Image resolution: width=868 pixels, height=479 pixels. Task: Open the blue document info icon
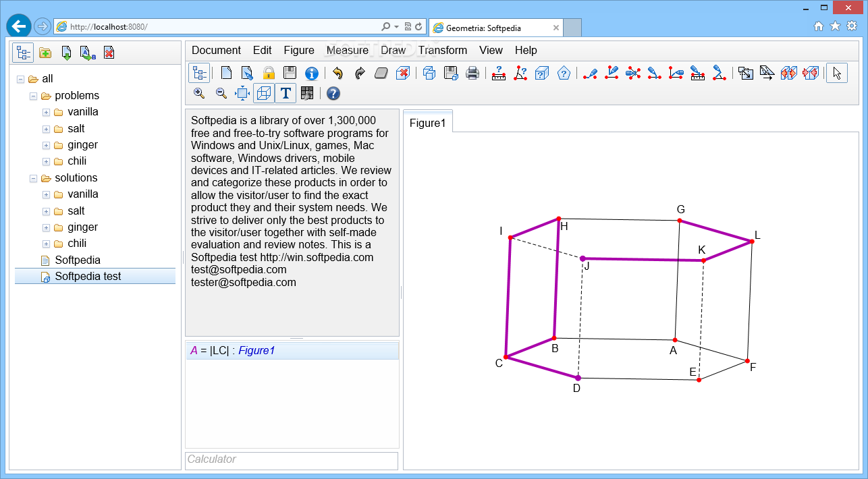coord(311,73)
